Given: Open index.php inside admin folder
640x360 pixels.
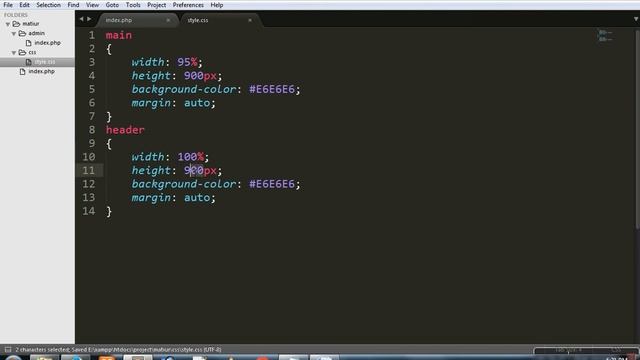Looking at the screenshot, I should pos(47,42).
